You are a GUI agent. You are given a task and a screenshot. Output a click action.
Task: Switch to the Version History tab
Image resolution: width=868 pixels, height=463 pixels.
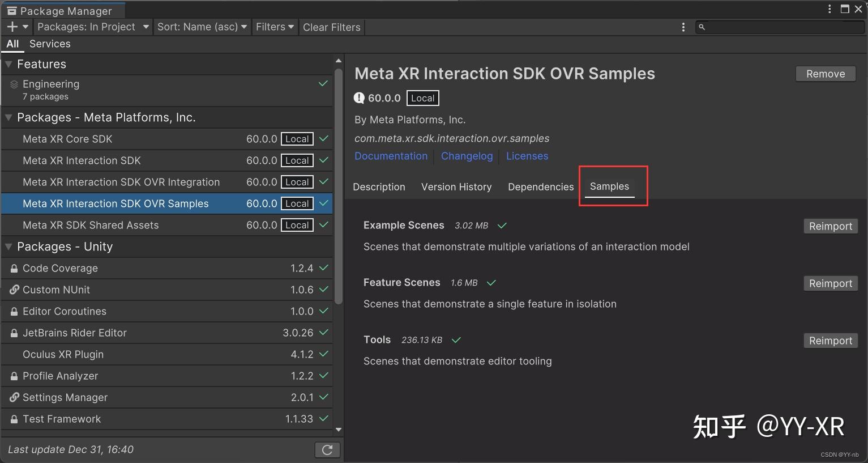(x=456, y=186)
